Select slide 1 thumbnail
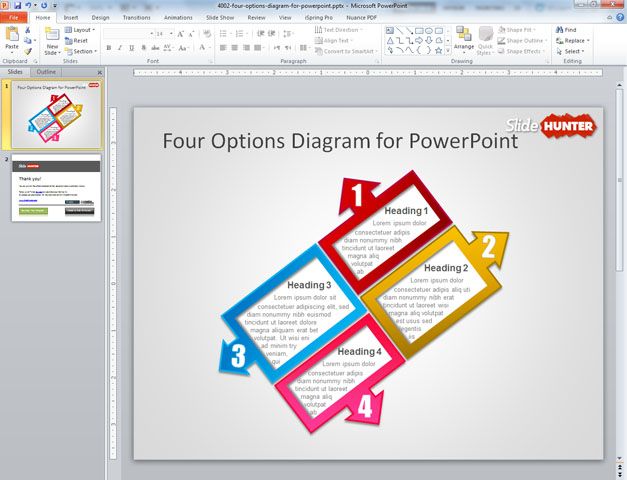This screenshot has width=627, height=480. pyautogui.click(x=56, y=115)
